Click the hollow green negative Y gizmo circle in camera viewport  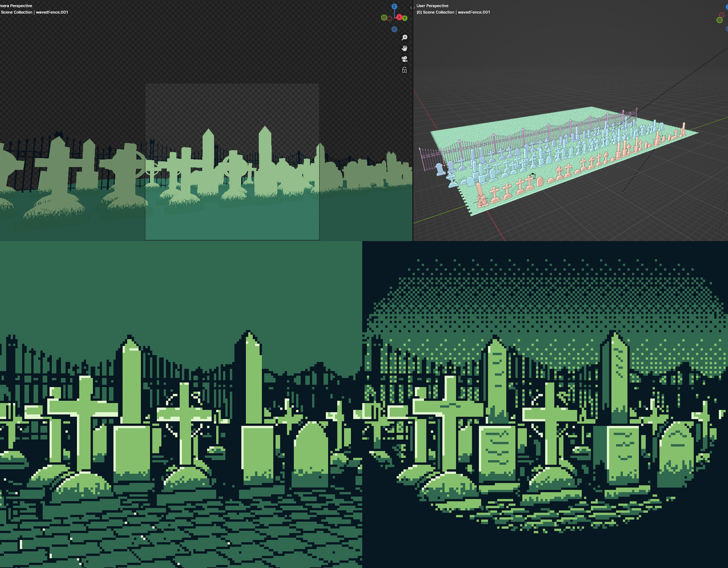[x=384, y=18]
